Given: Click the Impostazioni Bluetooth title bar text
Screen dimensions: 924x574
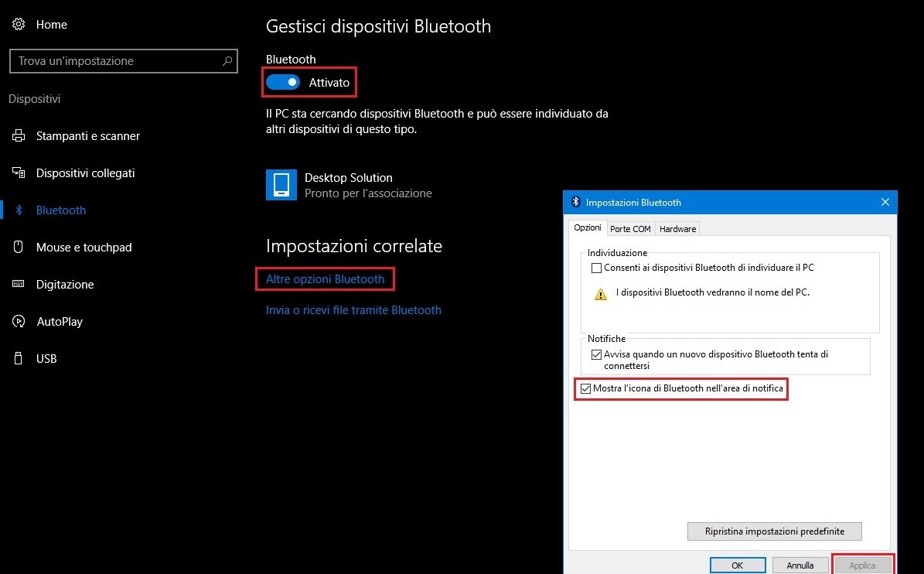Looking at the screenshot, I should (633, 202).
